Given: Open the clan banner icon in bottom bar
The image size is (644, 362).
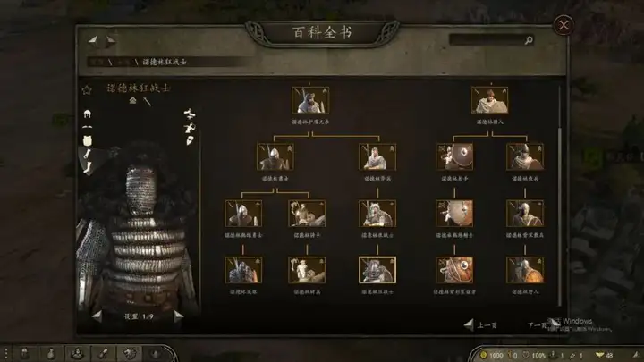Looking at the screenshot, I should click(130, 353).
